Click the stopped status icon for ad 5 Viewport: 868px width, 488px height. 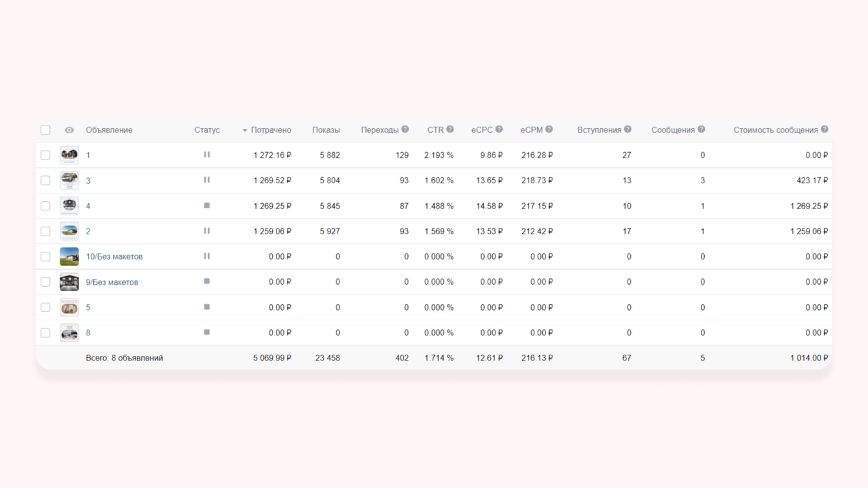point(207,307)
